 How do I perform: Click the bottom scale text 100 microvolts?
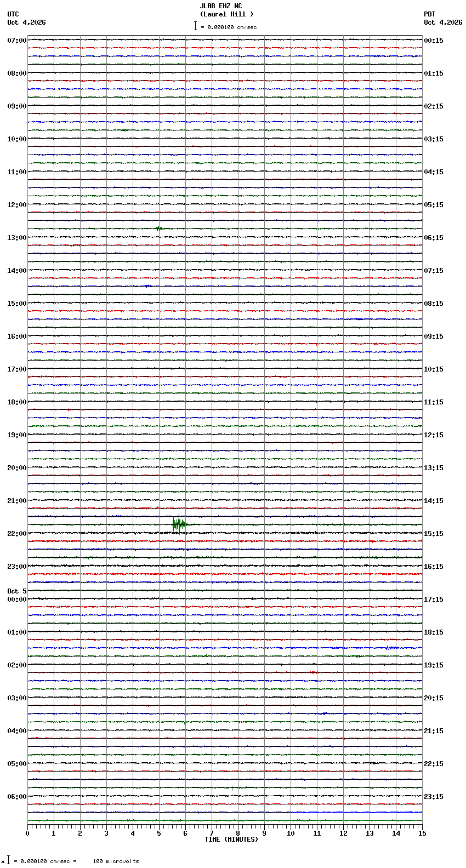coord(116,861)
